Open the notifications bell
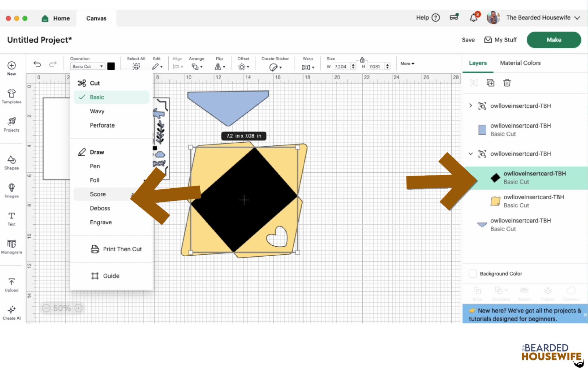This screenshot has width=588, height=374. tap(474, 18)
